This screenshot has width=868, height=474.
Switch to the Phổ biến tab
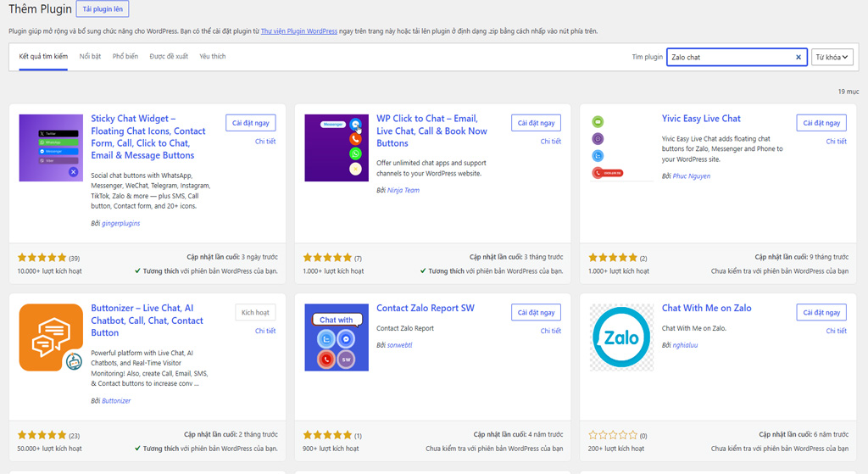(x=125, y=57)
